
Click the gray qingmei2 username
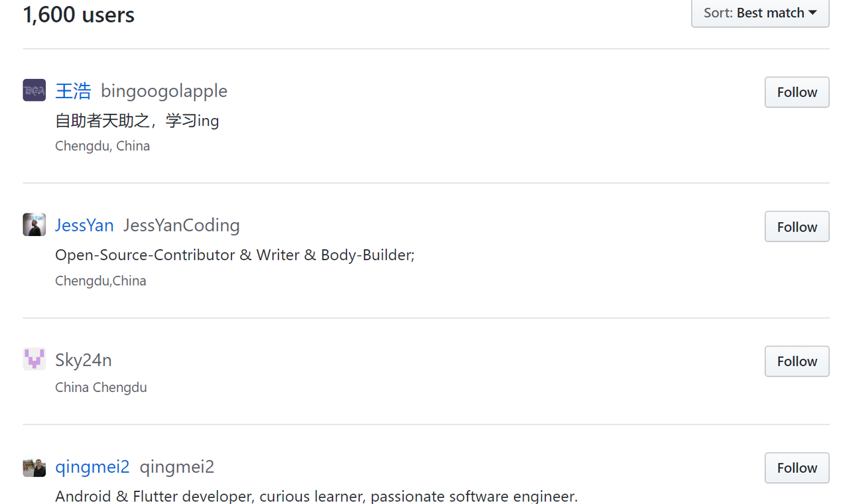(176, 467)
